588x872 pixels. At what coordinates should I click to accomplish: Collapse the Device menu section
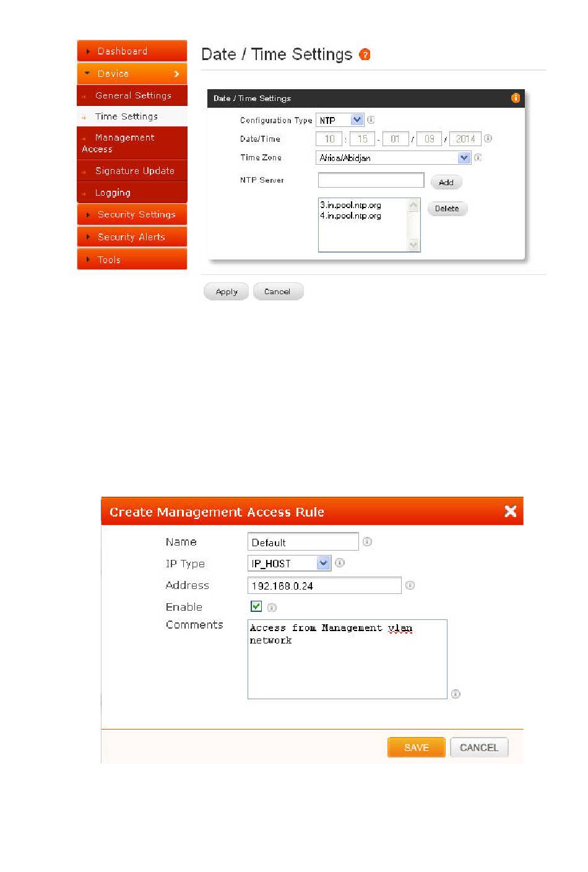[132, 74]
